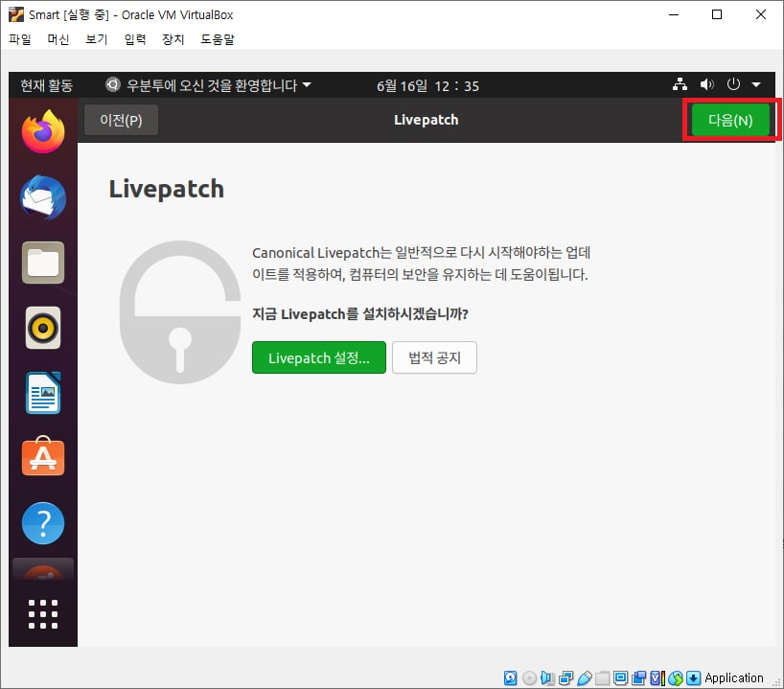The height and width of the screenshot is (689, 784).
Task: Open Ubuntu Software store icon
Action: tap(43, 456)
